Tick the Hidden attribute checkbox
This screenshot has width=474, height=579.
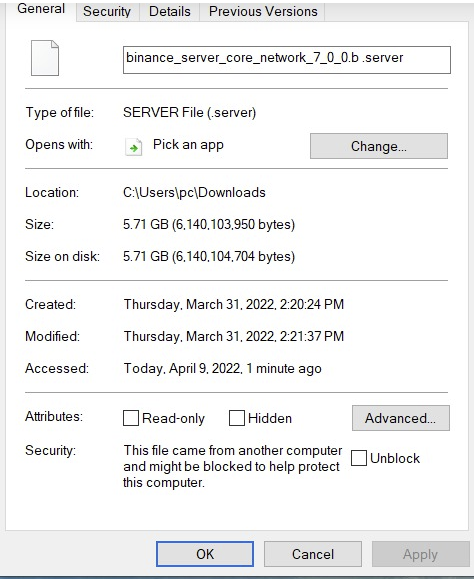tap(237, 418)
